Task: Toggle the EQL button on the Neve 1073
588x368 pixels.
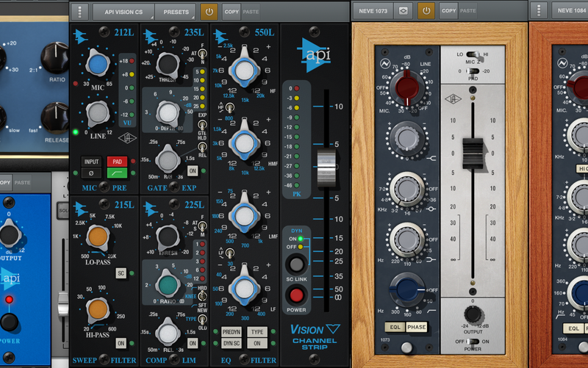Action: pyautogui.click(x=395, y=327)
